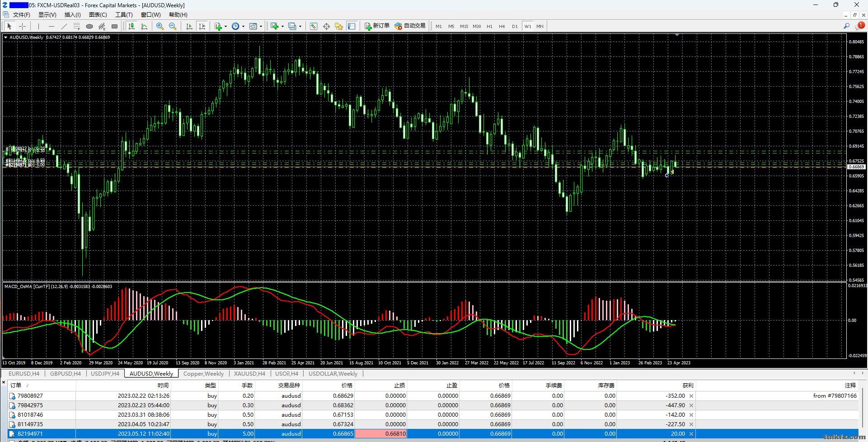This screenshot has height=442, width=868.
Task: Expand the templates dropdown arrow
Action: [261, 26]
